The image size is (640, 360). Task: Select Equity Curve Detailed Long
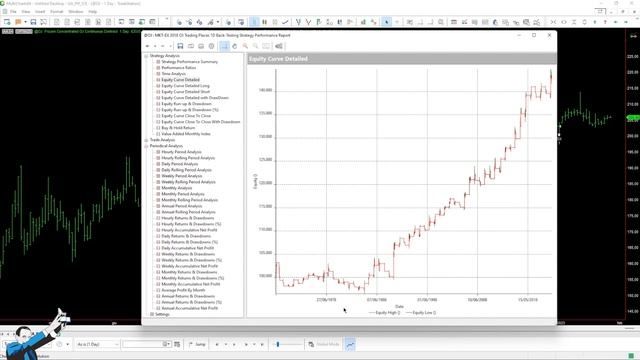click(185, 86)
